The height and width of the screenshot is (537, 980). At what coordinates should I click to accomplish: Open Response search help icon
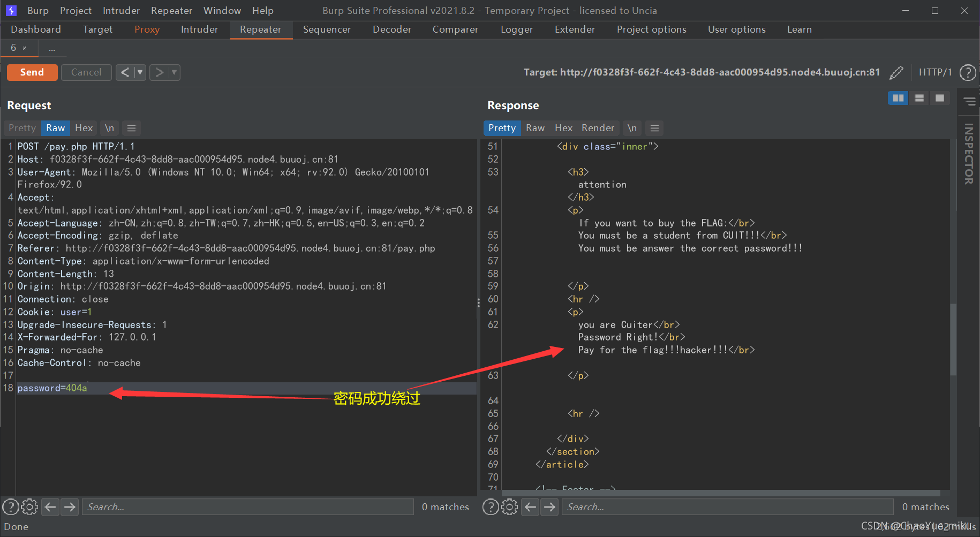tap(491, 506)
